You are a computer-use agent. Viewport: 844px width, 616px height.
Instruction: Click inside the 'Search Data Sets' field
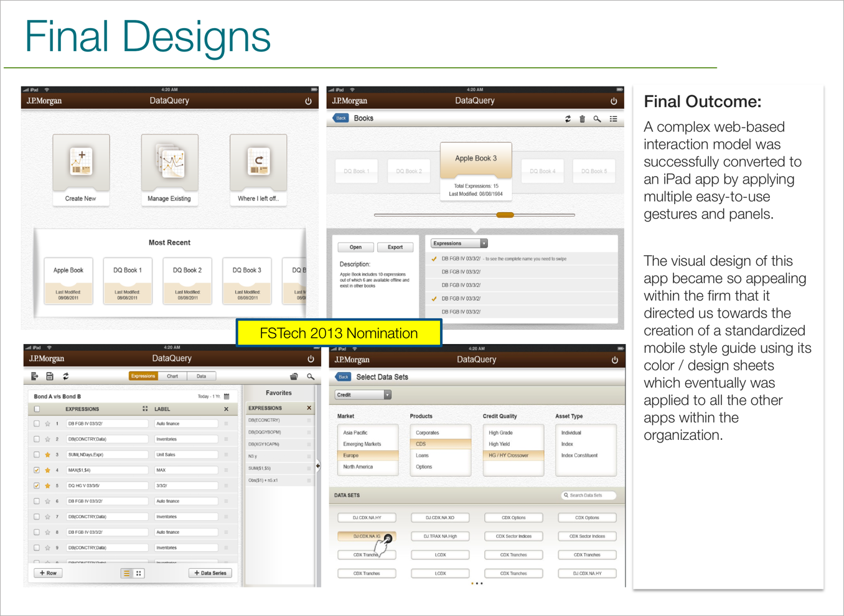[589, 495]
